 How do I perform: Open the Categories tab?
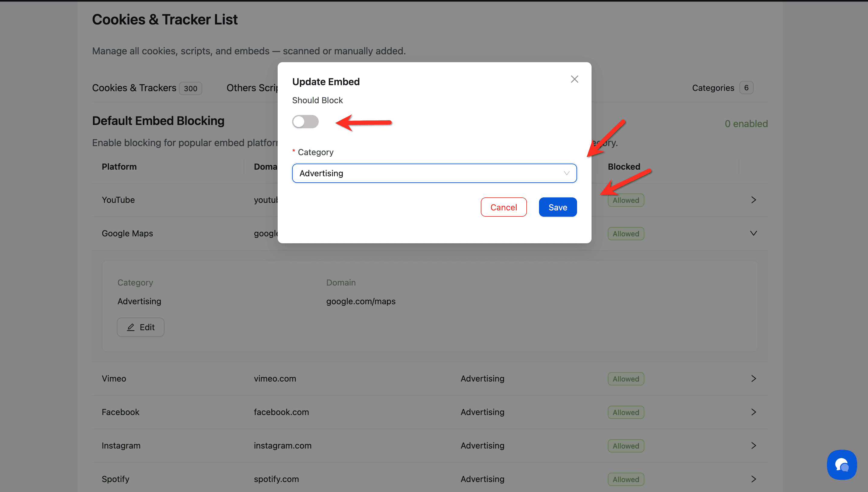coord(713,88)
